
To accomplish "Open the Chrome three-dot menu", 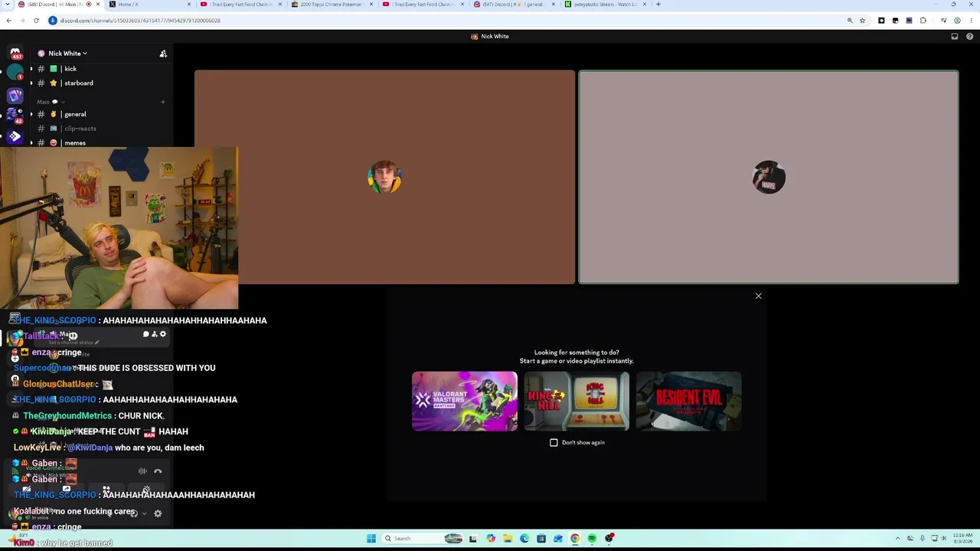I will [970, 21].
